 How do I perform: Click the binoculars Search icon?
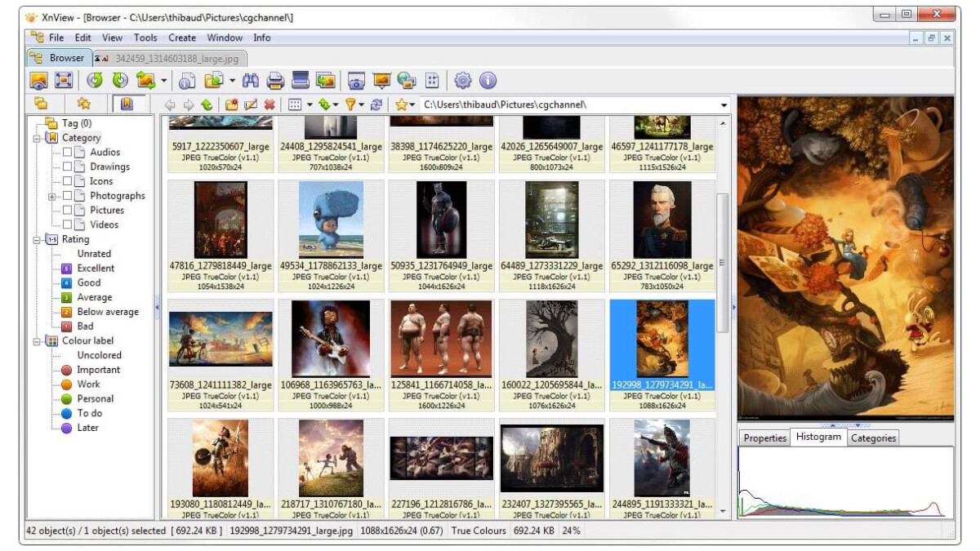(251, 80)
